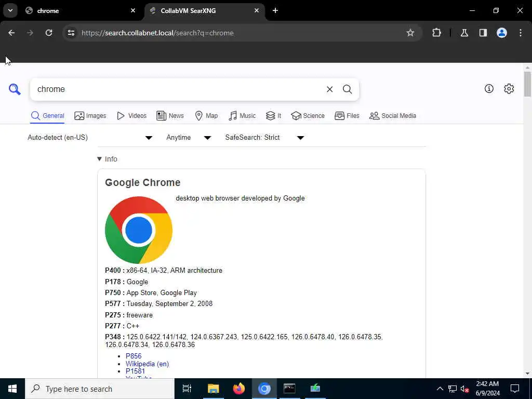The image size is (532, 399).
Task: Collapse the Info section
Action: tap(107, 159)
